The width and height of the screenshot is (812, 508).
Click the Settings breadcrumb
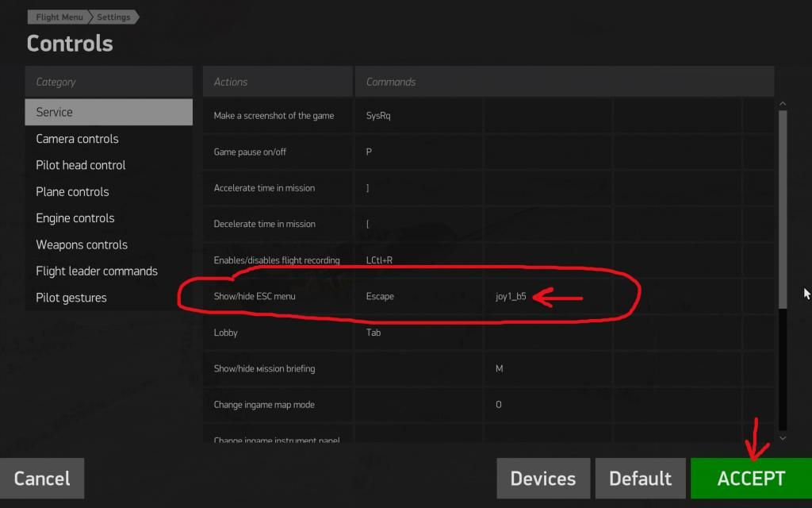[x=114, y=17]
